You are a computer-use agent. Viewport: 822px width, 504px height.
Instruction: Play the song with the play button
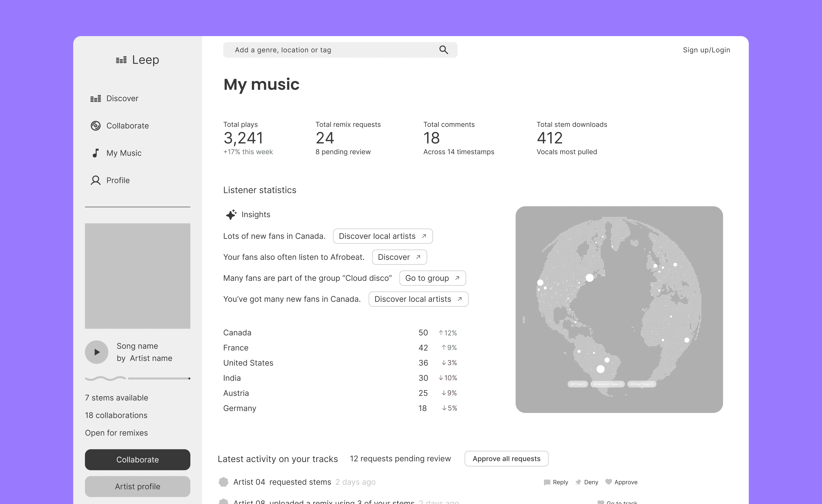pyautogui.click(x=97, y=352)
